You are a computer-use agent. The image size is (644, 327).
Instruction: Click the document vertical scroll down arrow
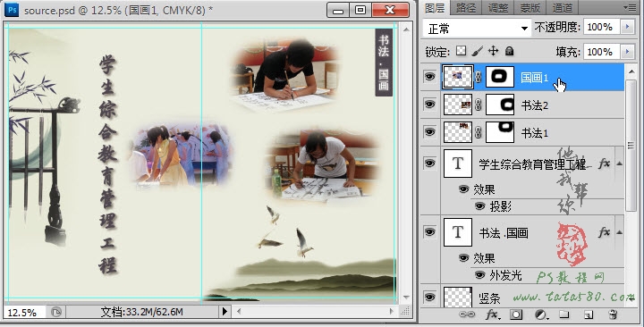(x=406, y=297)
